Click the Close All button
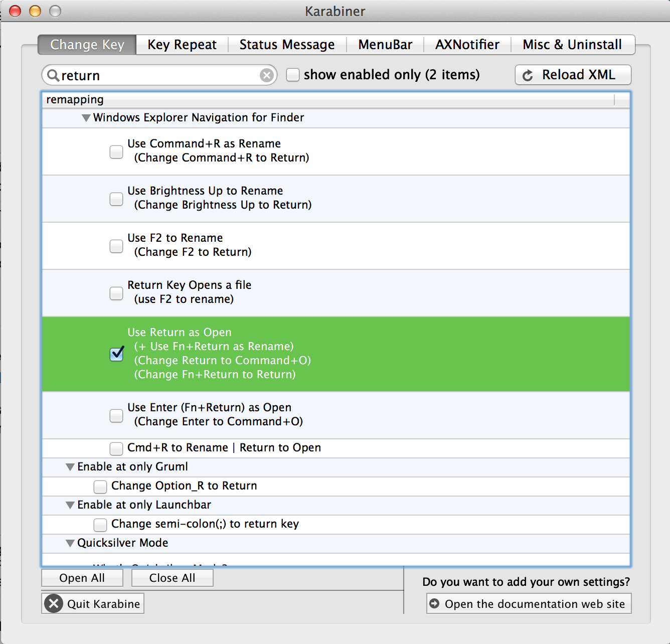The height and width of the screenshot is (644, 670). coord(173,578)
